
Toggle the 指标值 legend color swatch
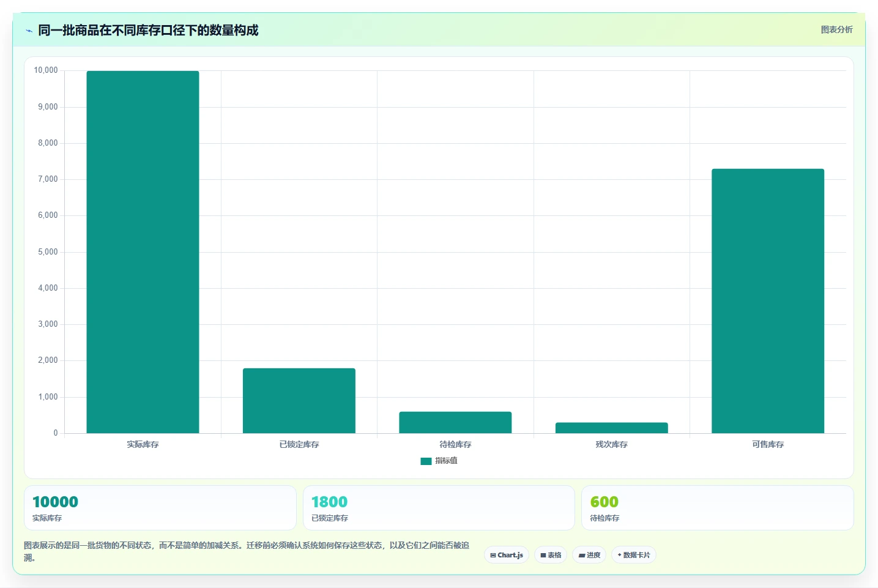tap(426, 461)
